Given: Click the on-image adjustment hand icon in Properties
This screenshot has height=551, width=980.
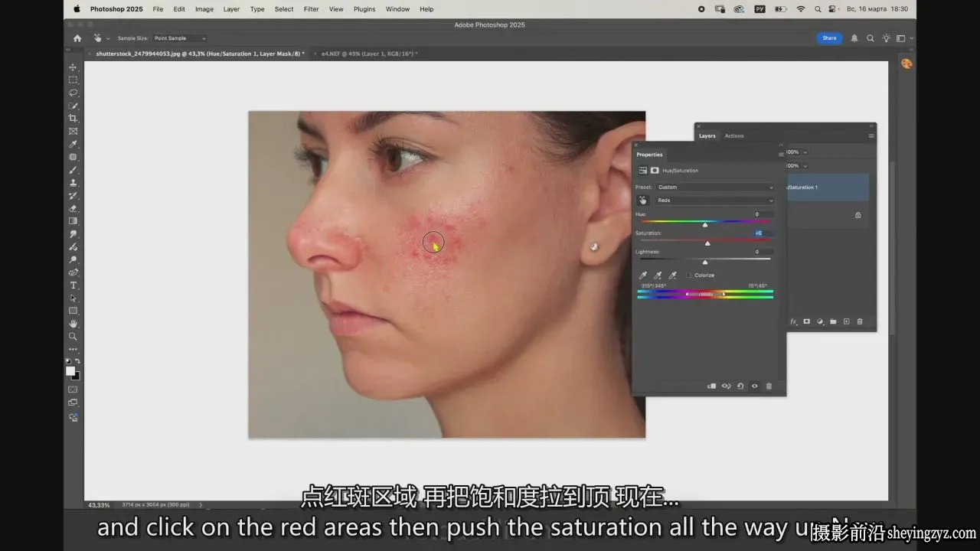Looking at the screenshot, I should click(x=643, y=201).
